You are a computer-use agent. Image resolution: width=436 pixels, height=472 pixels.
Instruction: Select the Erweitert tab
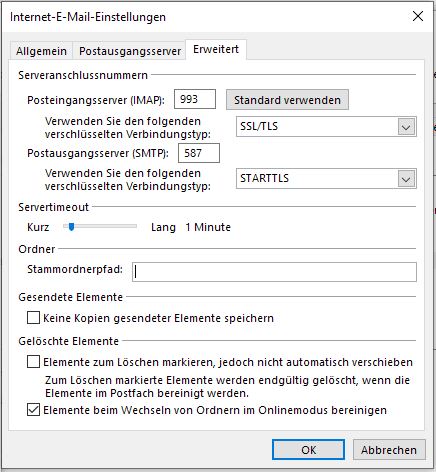point(216,49)
